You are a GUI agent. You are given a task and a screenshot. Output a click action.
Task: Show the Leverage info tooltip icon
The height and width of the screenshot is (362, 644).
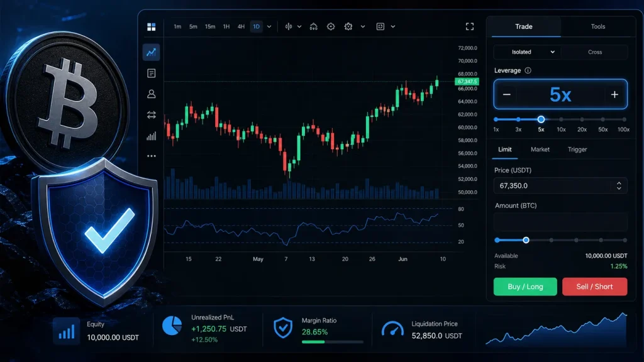[528, 70]
